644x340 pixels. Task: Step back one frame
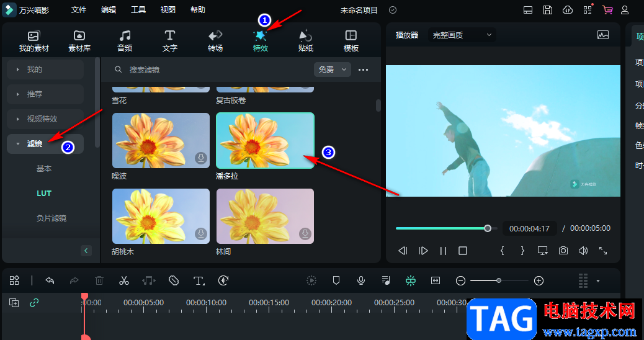coord(403,251)
